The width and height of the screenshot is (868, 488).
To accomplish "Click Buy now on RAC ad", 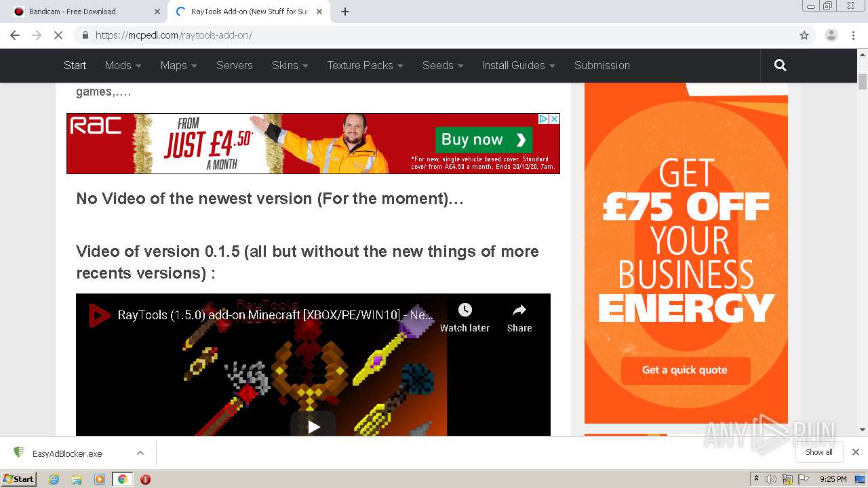I will coord(484,140).
